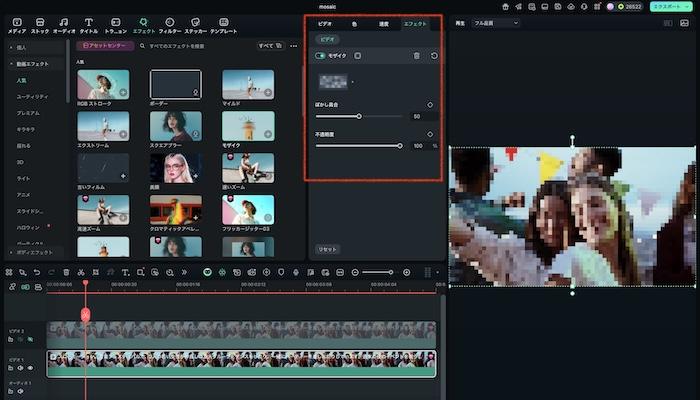Toggle visibility eye on ビデオ 1 track

tap(30, 368)
